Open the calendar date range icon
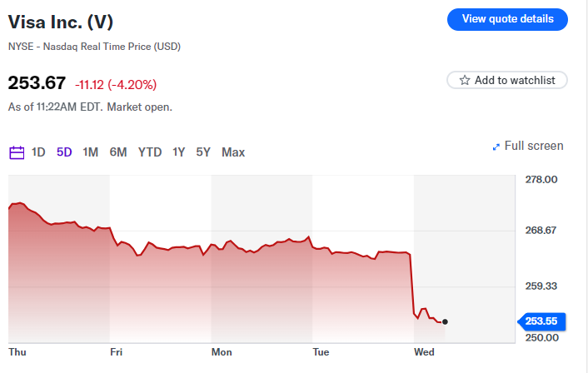Viewport: 588px width, 373px height. [x=17, y=152]
